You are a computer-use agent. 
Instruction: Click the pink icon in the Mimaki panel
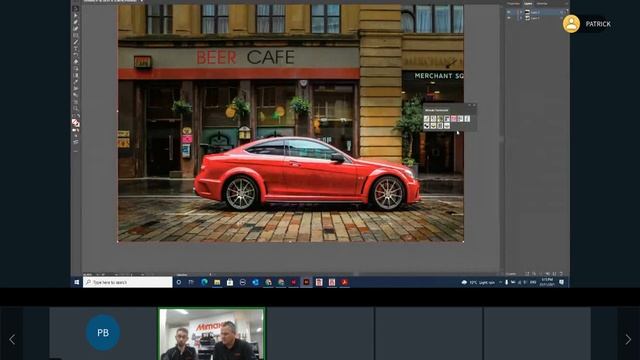453,119
